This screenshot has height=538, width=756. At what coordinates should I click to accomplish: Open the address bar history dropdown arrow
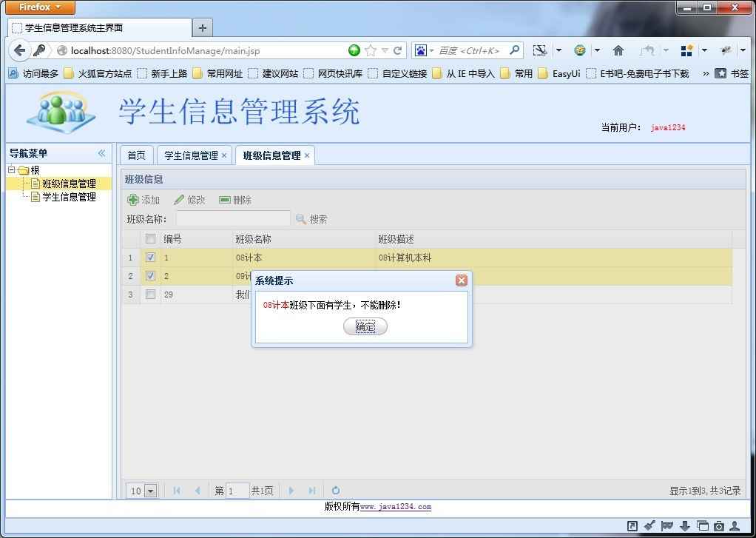point(385,50)
